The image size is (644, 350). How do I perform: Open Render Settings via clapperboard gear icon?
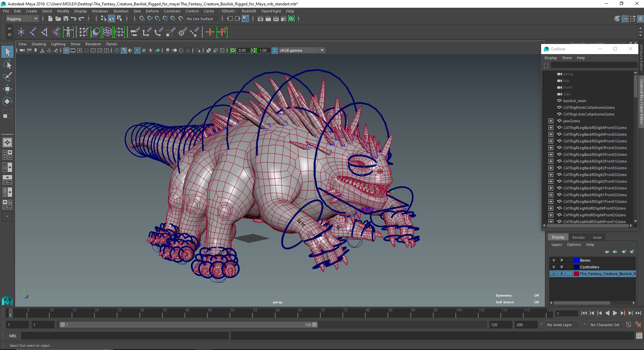pyautogui.click(x=284, y=18)
